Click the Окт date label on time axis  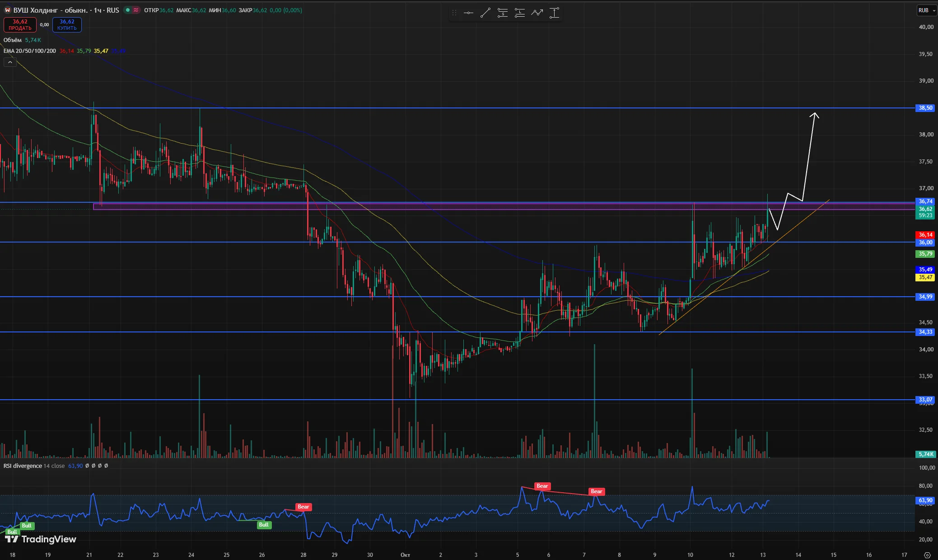coord(405,555)
